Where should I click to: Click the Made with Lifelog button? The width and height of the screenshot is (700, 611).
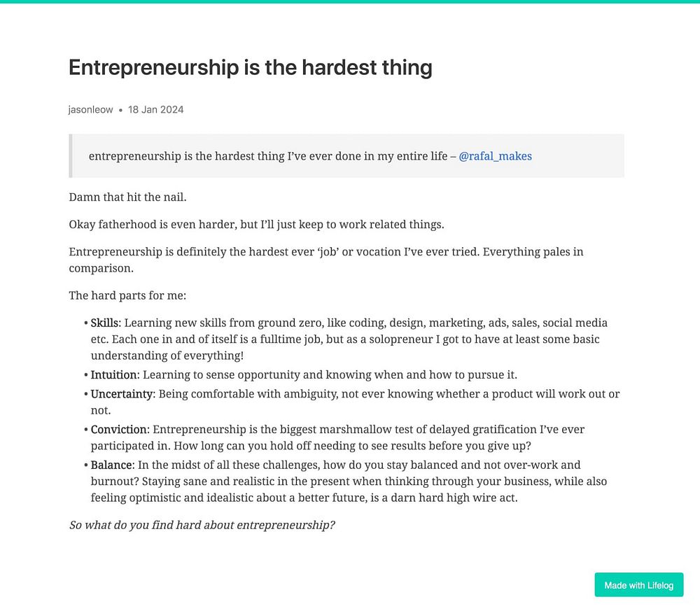pyautogui.click(x=639, y=585)
